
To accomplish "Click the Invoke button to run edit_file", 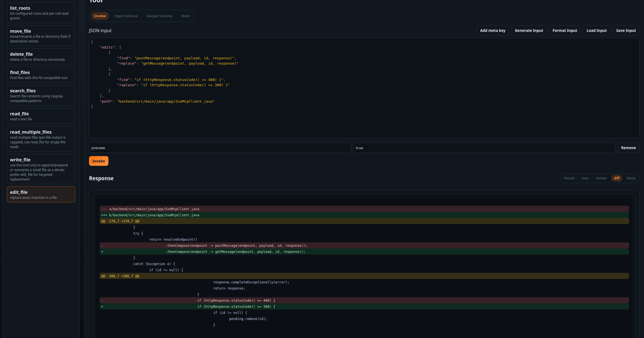I will click(x=98, y=161).
